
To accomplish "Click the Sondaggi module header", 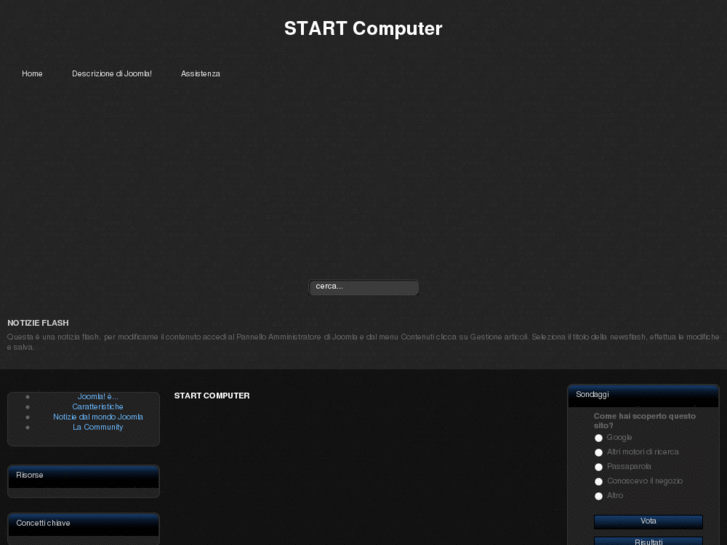I will click(x=644, y=396).
